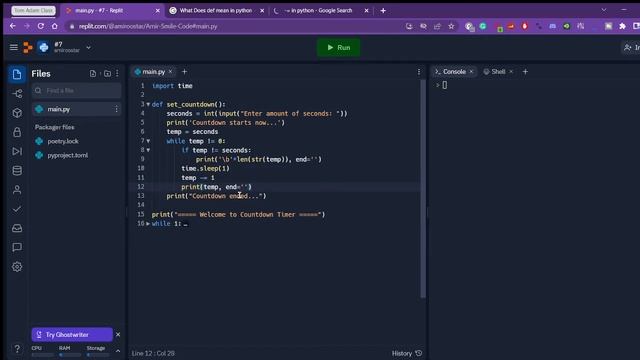This screenshot has width=640, height=360.
Task: Open the hamburger menu in Replit header
Action: 13,47
